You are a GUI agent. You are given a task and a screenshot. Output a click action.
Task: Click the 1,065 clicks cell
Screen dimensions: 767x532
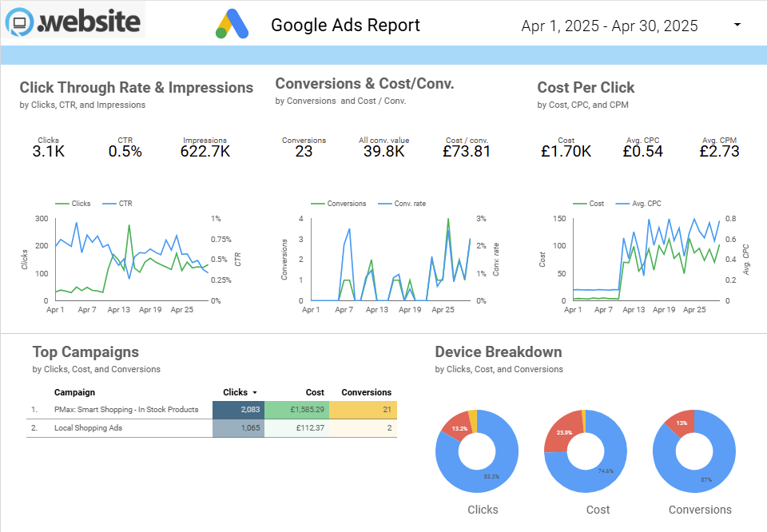[238, 428]
